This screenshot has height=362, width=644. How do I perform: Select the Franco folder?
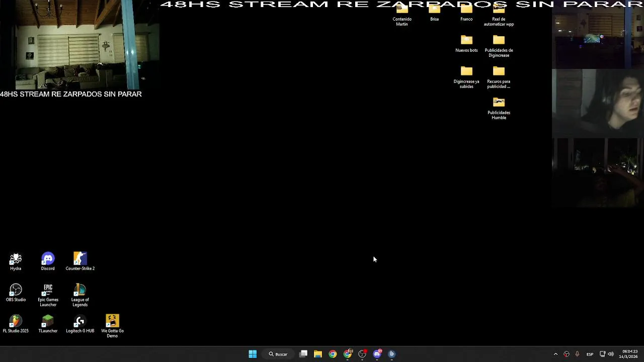pos(466,14)
